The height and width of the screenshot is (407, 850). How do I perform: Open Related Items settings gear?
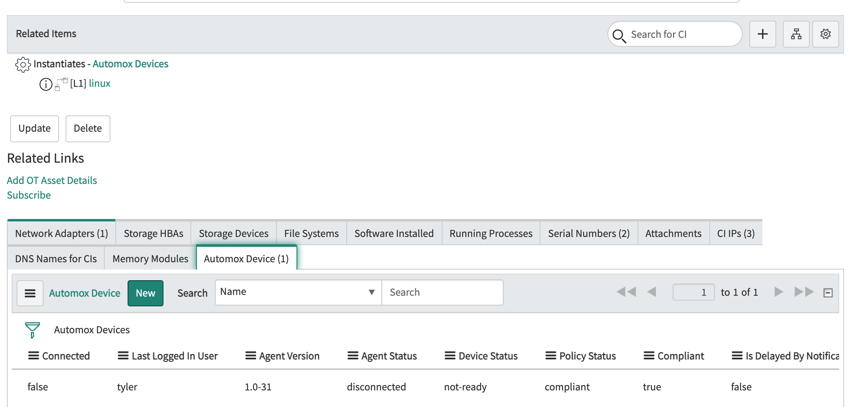click(x=826, y=34)
